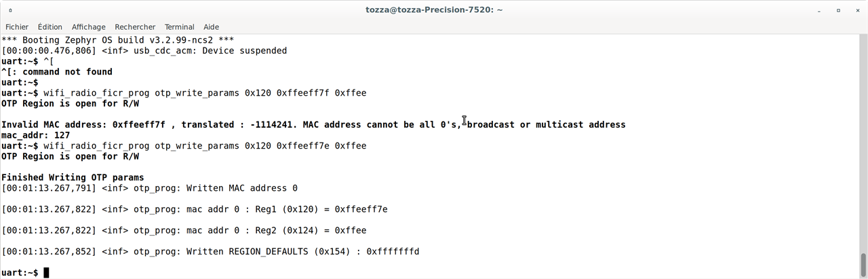Viewport: 868px width, 279px height.
Task: Click the Finished Writing OTP params line
Action: click(x=73, y=178)
